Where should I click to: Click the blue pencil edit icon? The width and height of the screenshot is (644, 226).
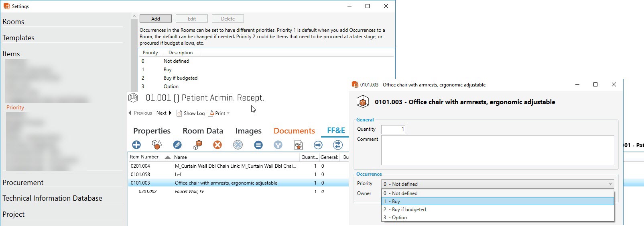pos(177,145)
